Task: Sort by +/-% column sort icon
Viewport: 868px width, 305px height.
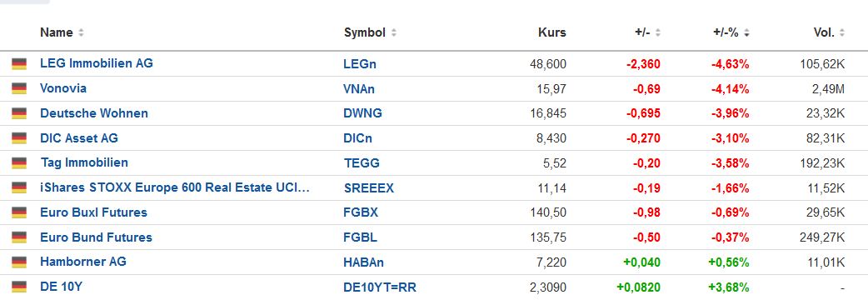Action: tap(746, 33)
